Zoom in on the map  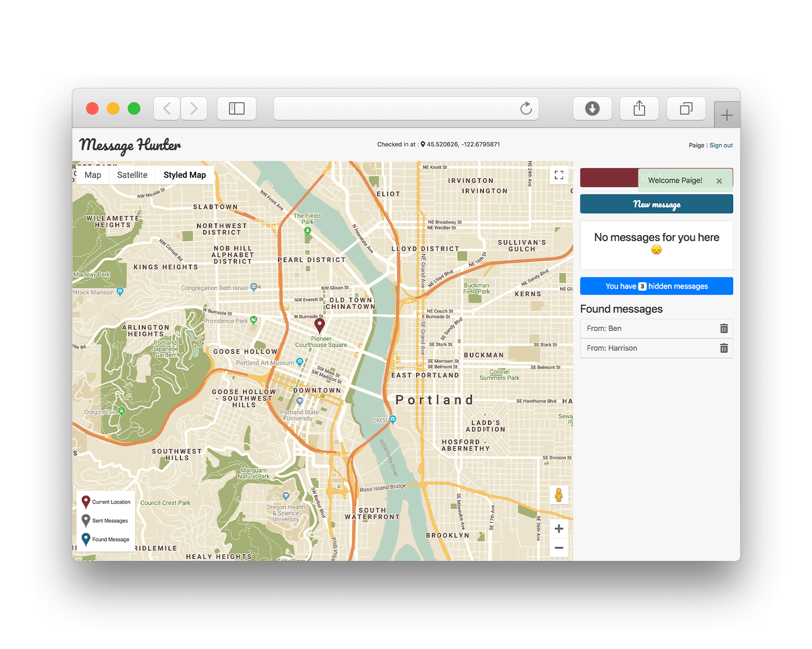559,529
